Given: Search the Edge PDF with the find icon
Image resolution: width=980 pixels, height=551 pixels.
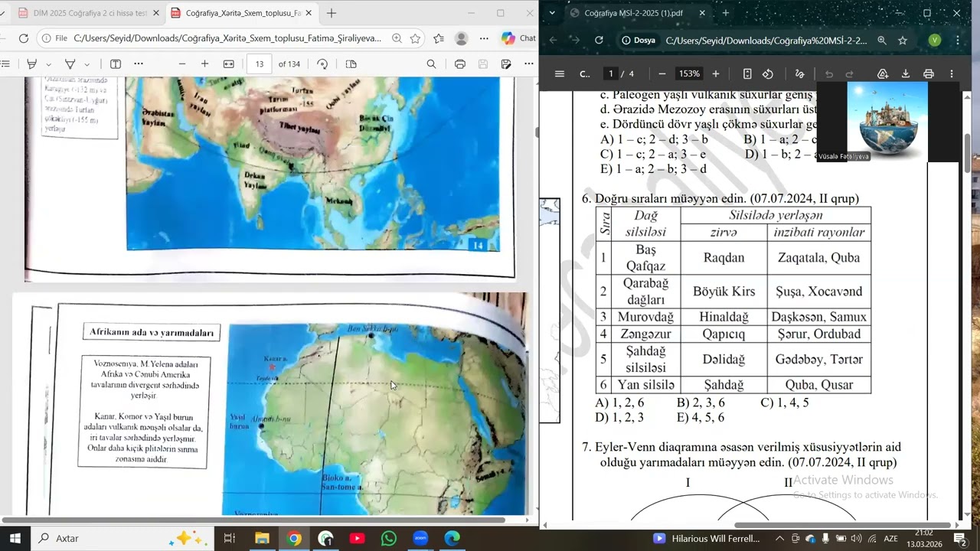Looking at the screenshot, I should [x=431, y=64].
